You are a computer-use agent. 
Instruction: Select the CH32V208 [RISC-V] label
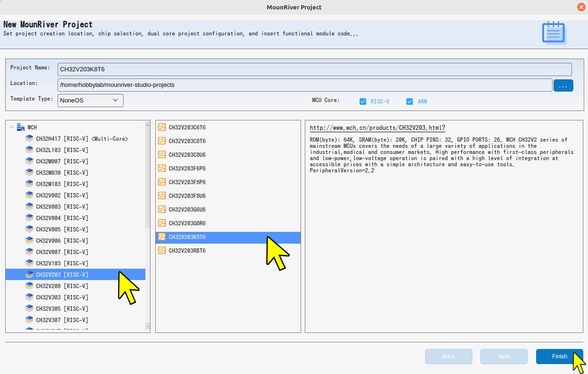(62, 286)
